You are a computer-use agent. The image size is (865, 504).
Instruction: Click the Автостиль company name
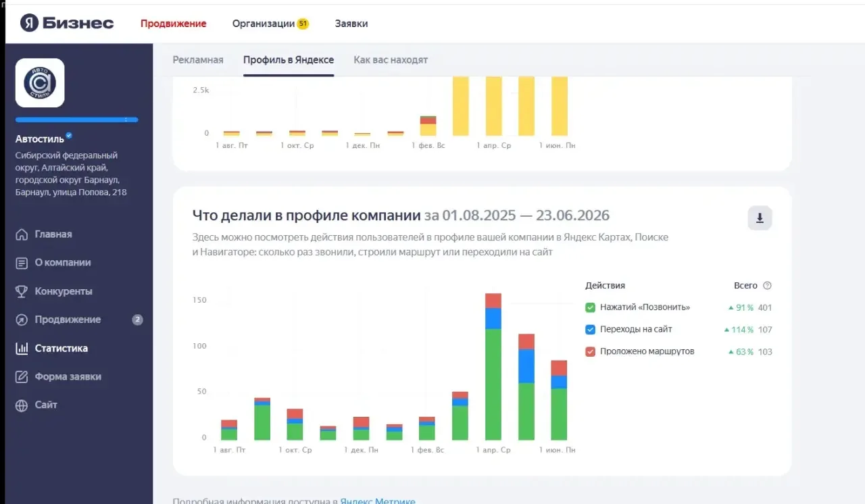[40, 139]
